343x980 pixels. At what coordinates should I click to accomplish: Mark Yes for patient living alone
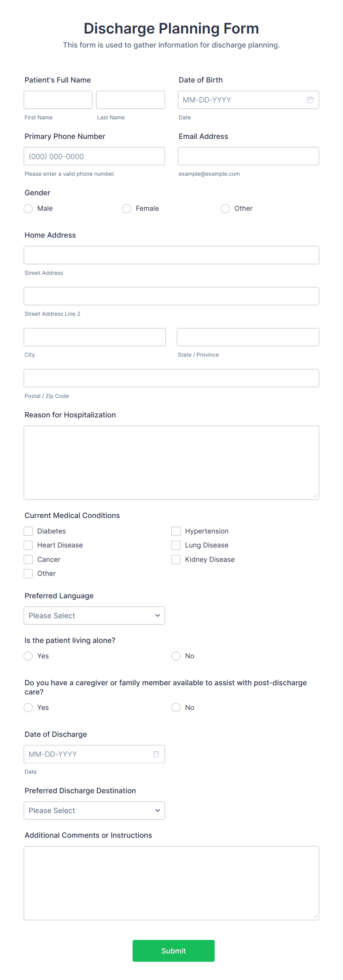pos(28,656)
